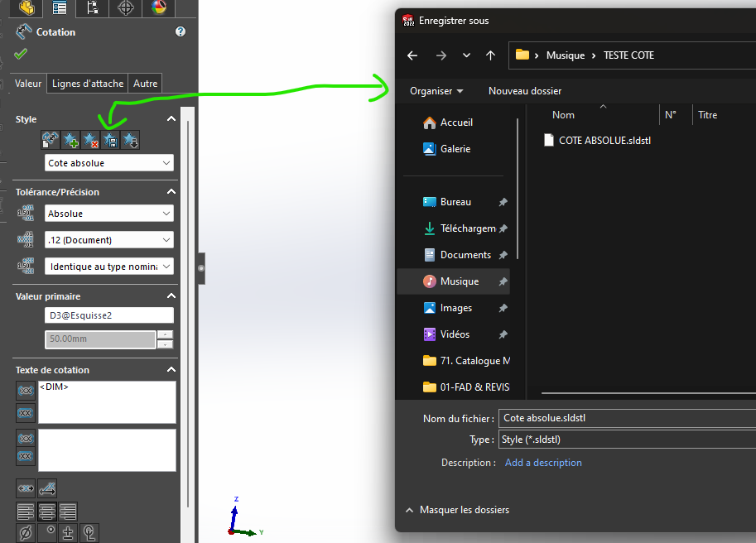Image resolution: width=756 pixels, height=543 pixels.
Task: Click the Add Style star icon
Action: coord(70,141)
